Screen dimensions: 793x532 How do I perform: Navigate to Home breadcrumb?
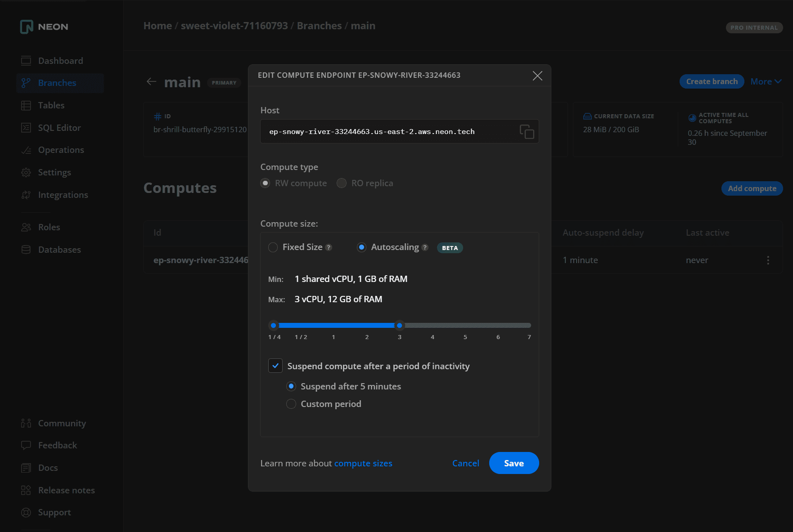pos(157,26)
